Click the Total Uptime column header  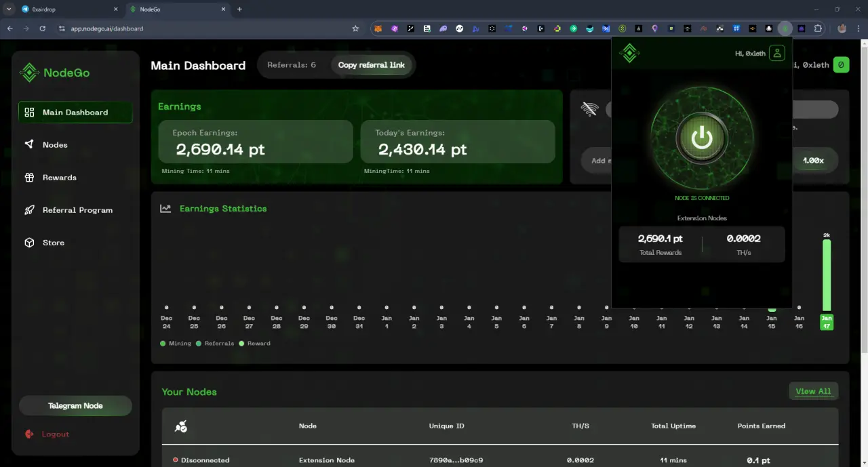673,426
